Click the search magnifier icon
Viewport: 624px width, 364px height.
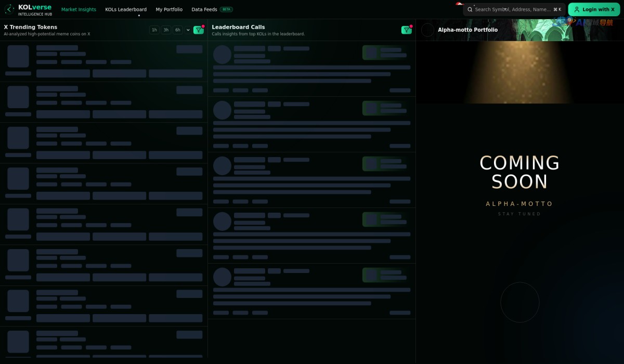point(470,9)
